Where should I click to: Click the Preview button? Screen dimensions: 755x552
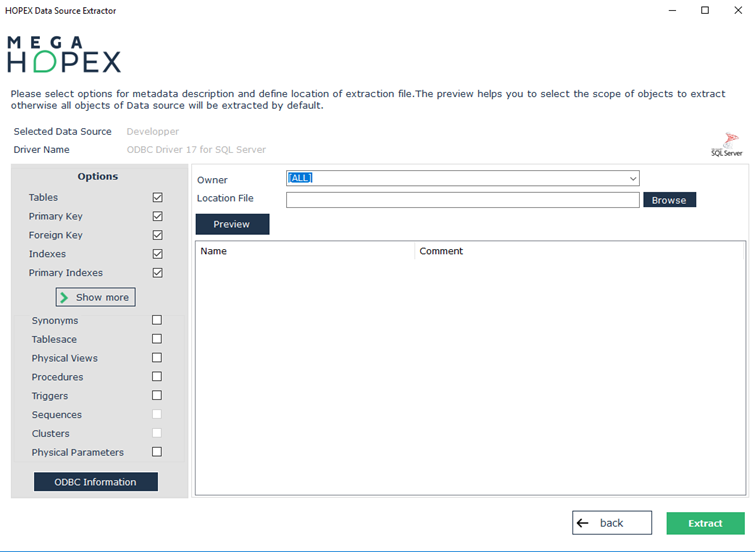click(x=232, y=224)
